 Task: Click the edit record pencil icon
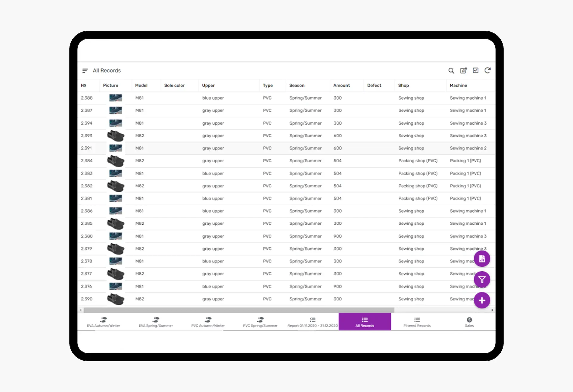pyautogui.click(x=463, y=70)
